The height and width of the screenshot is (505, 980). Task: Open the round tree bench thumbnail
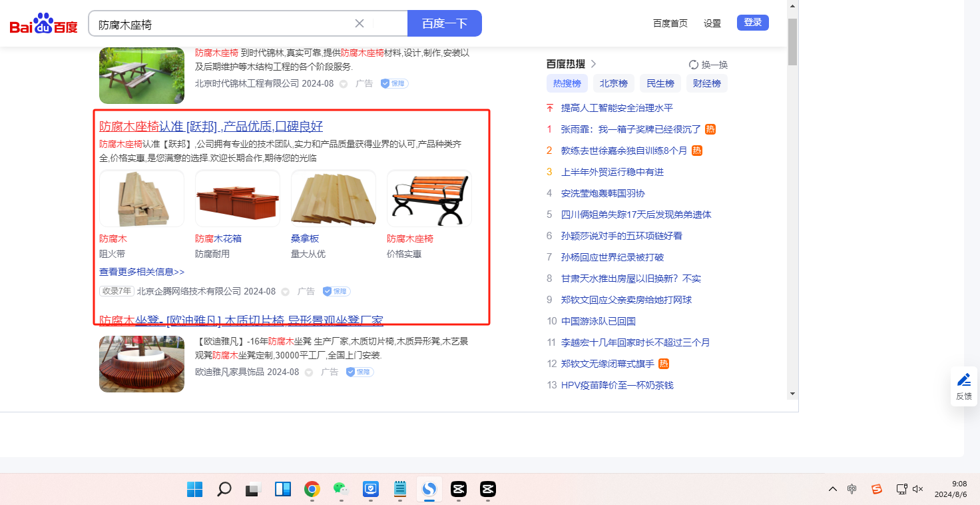[x=142, y=364]
